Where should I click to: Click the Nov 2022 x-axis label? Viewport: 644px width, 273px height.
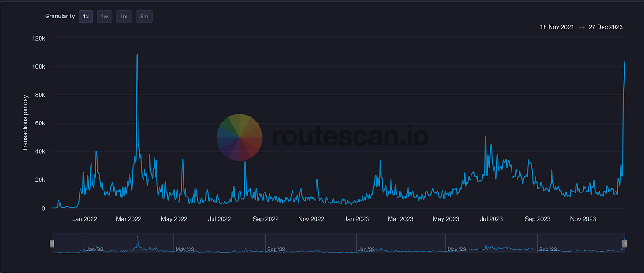coord(311,219)
